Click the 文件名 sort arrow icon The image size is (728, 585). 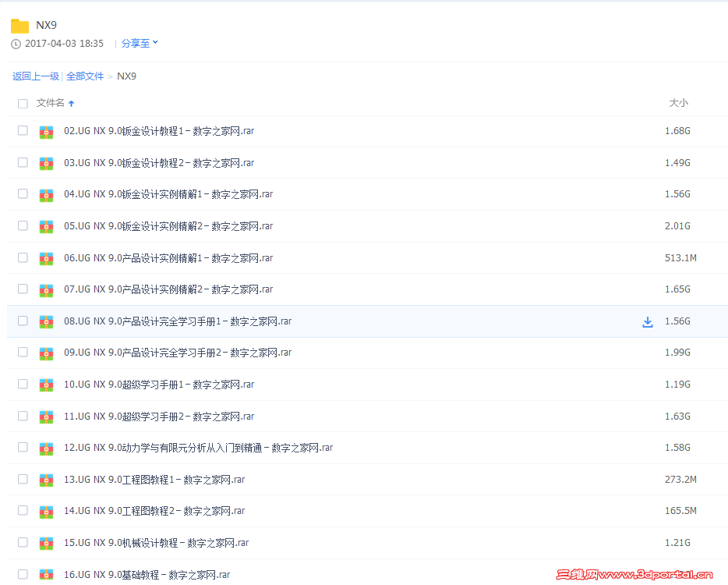pos(71,104)
